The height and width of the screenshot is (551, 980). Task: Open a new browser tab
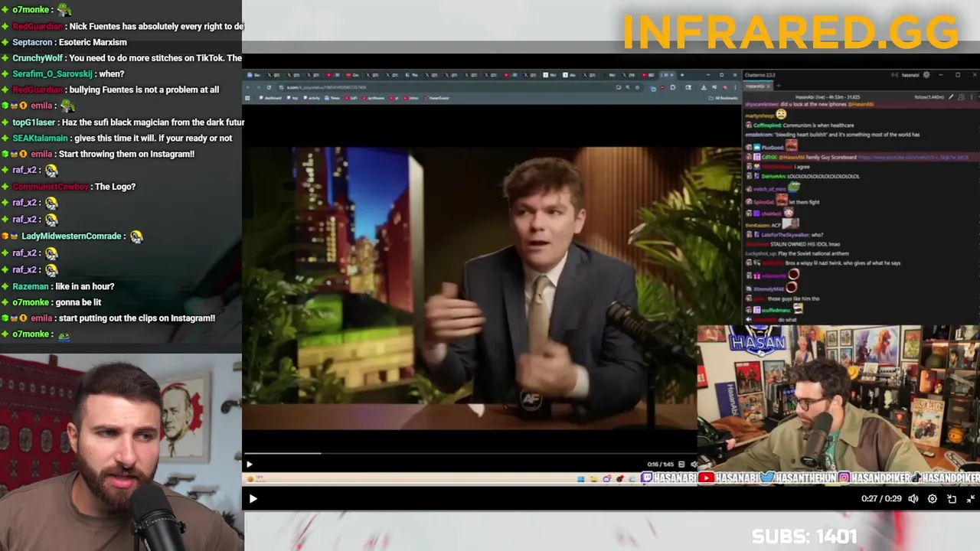(x=682, y=75)
